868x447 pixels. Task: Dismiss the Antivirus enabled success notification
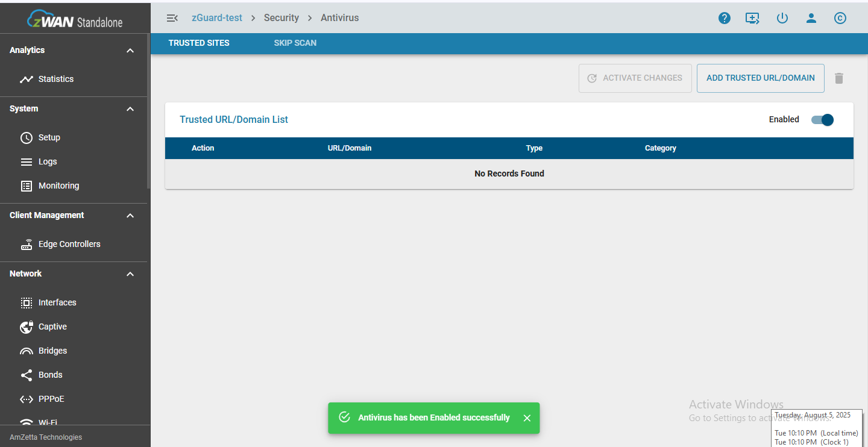[526, 417]
